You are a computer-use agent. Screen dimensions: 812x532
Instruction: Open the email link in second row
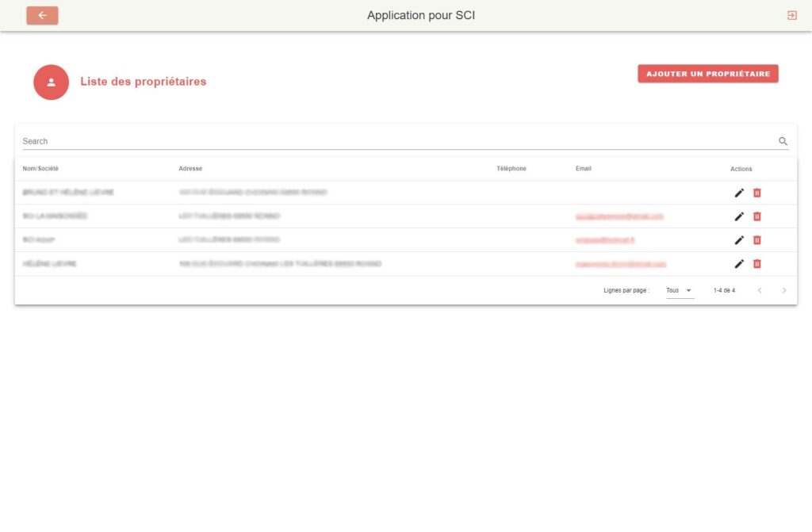point(619,216)
